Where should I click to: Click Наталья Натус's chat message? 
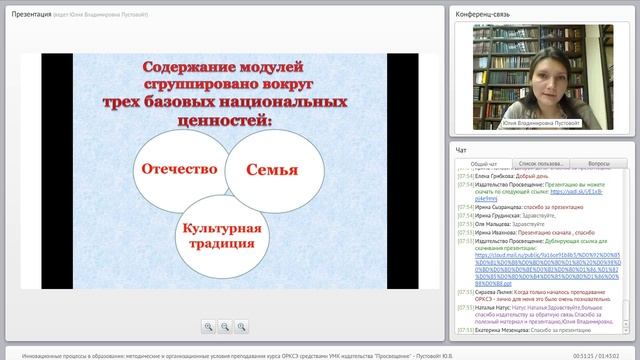click(544, 315)
